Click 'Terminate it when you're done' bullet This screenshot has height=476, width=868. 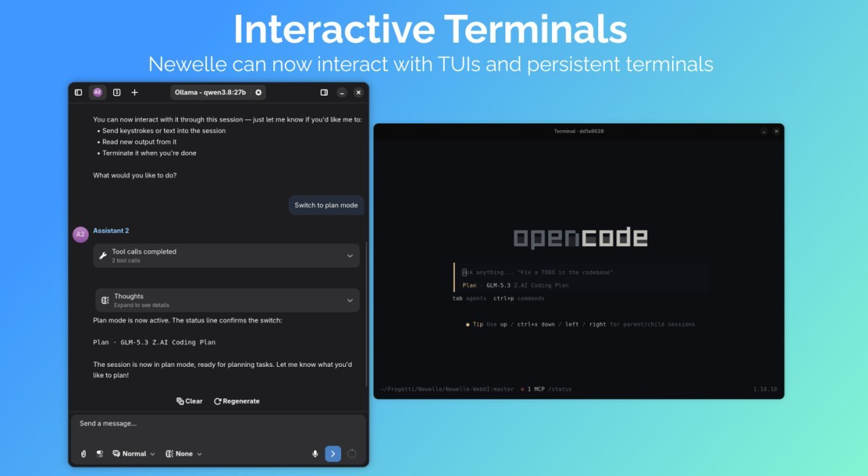tap(149, 153)
